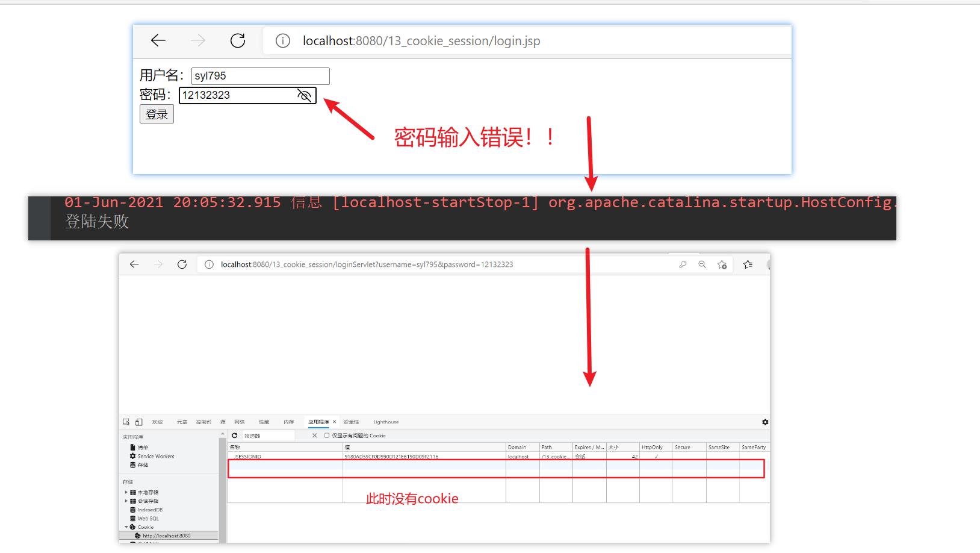
Task: Switch to the 内存 DevTools tab
Action: pos(289,422)
